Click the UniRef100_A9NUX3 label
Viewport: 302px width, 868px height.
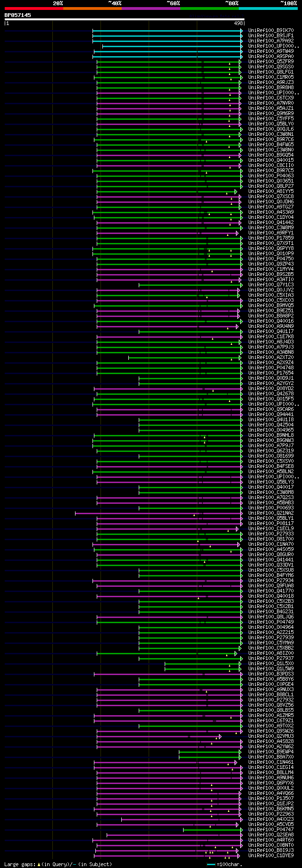pyautogui.click(x=271, y=690)
